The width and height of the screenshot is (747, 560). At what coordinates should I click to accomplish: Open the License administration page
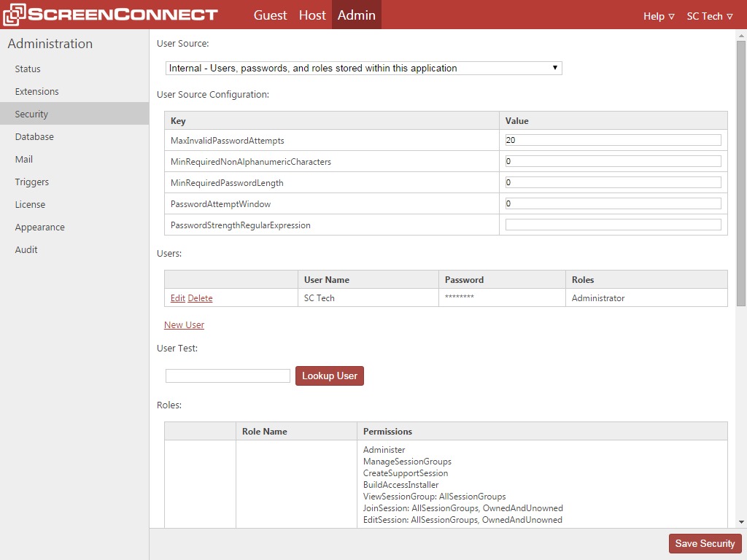tap(30, 204)
